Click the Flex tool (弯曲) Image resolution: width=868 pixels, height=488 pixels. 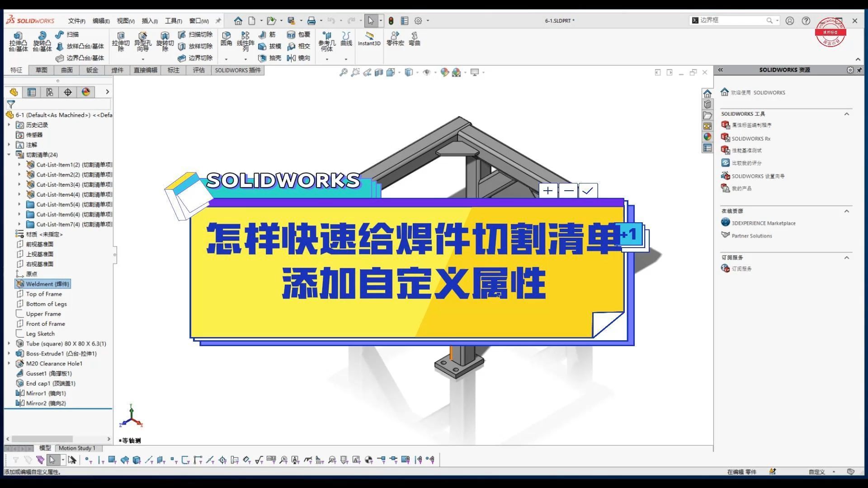tap(415, 39)
